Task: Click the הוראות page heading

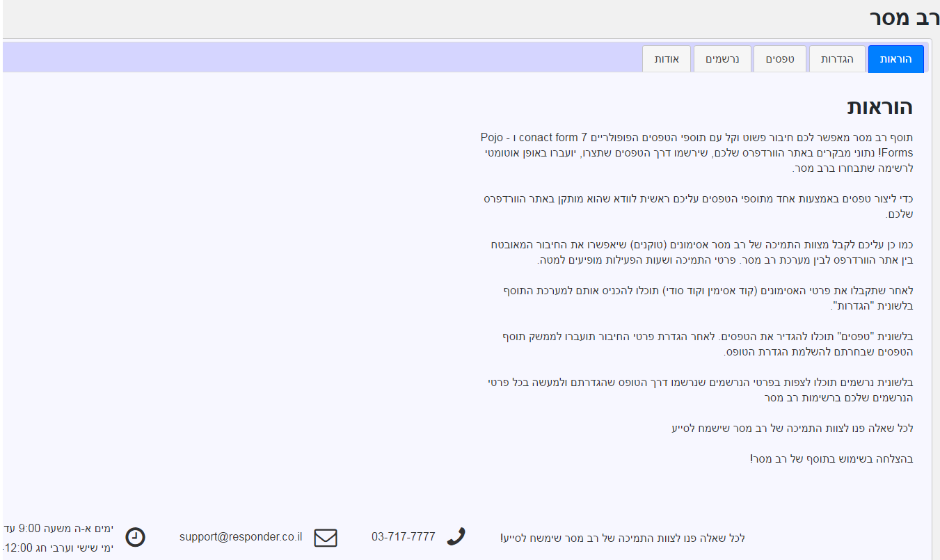Action: pos(879,107)
